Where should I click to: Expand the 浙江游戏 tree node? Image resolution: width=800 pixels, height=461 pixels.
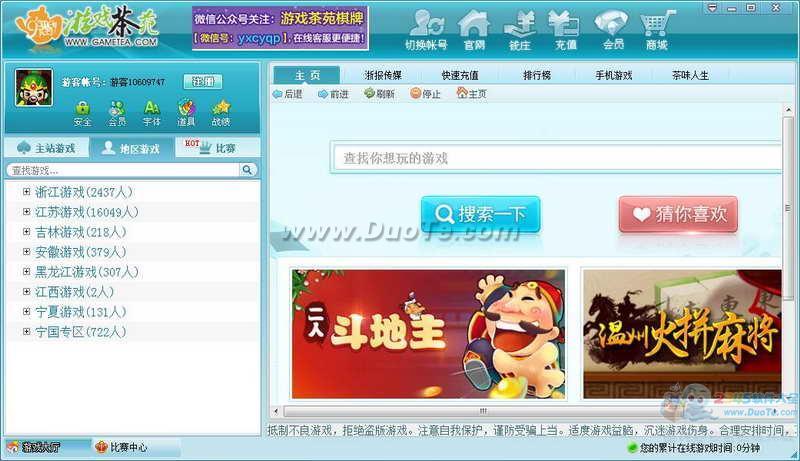tap(27, 191)
